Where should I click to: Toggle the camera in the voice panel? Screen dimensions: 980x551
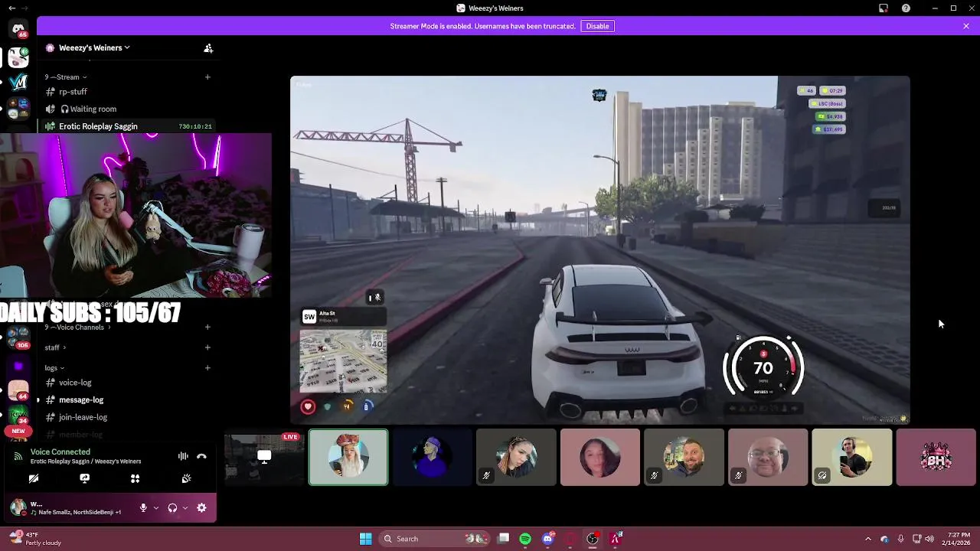(34, 478)
